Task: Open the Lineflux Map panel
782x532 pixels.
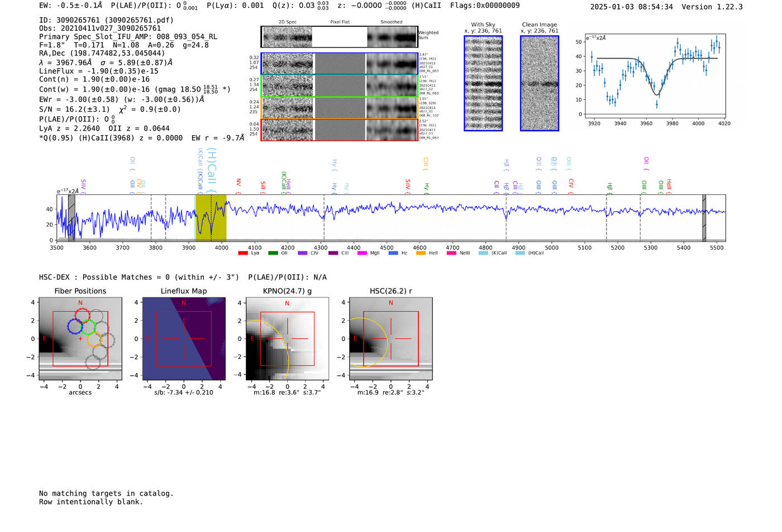Action: tap(184, 339)
